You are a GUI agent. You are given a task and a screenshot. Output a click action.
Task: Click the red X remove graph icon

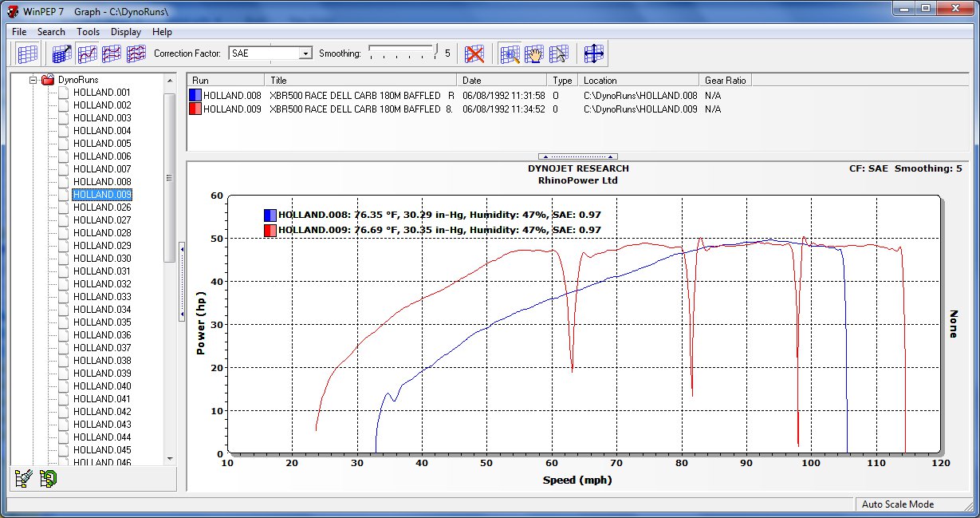pos(475,53)
